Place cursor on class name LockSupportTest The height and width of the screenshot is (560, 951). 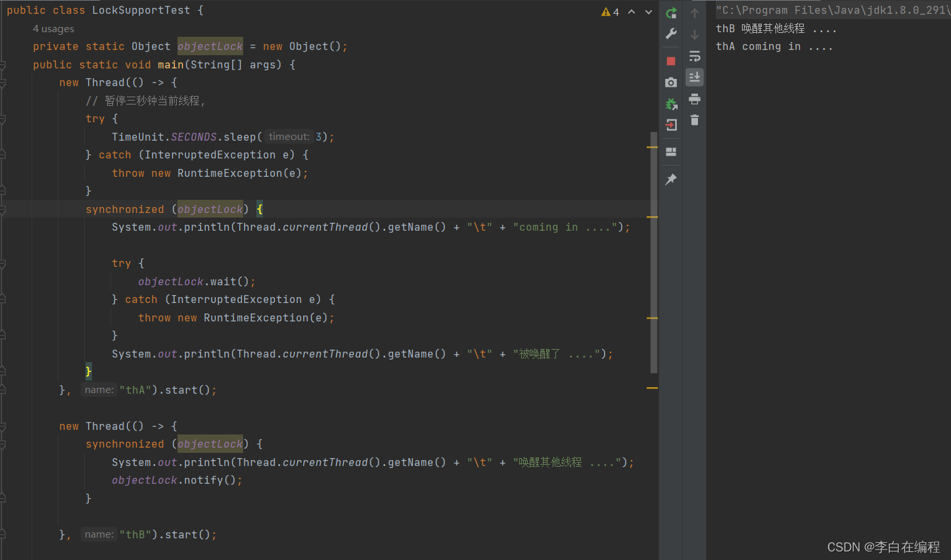141,11
